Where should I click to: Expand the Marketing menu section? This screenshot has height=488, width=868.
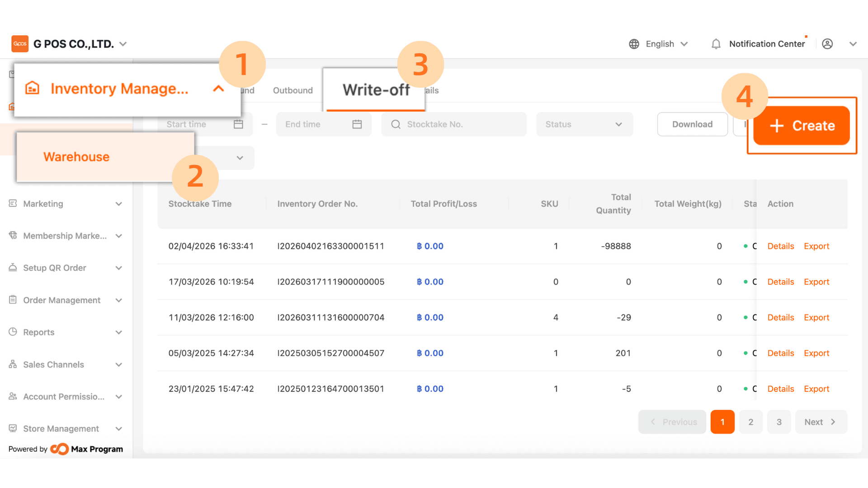tap(118, 204)
